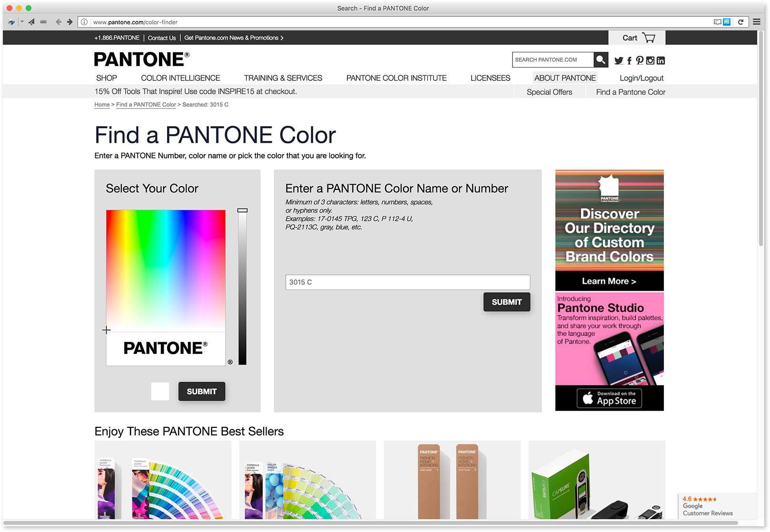Open the SHOP menu

pyautogui.click(x=107, y=78)
